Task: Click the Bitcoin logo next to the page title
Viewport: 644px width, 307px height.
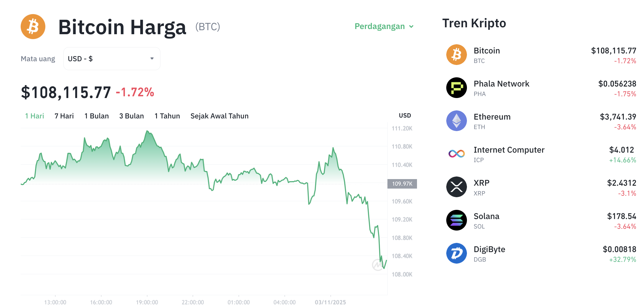Action: (x=33, y=26)
